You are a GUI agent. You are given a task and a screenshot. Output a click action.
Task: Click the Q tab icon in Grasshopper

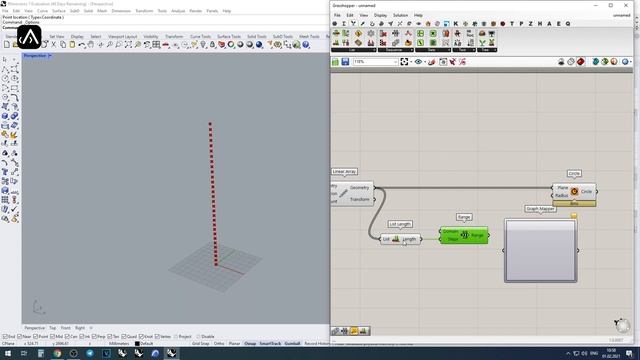[x=568, y=24]
